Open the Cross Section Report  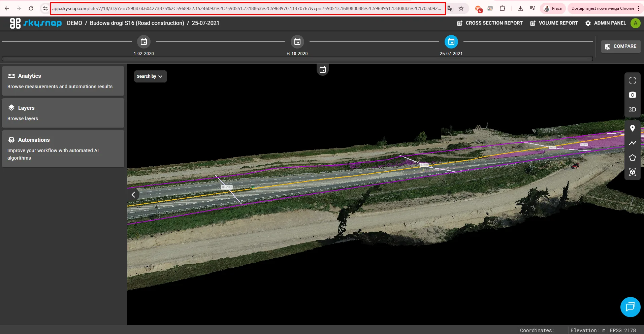489,23
